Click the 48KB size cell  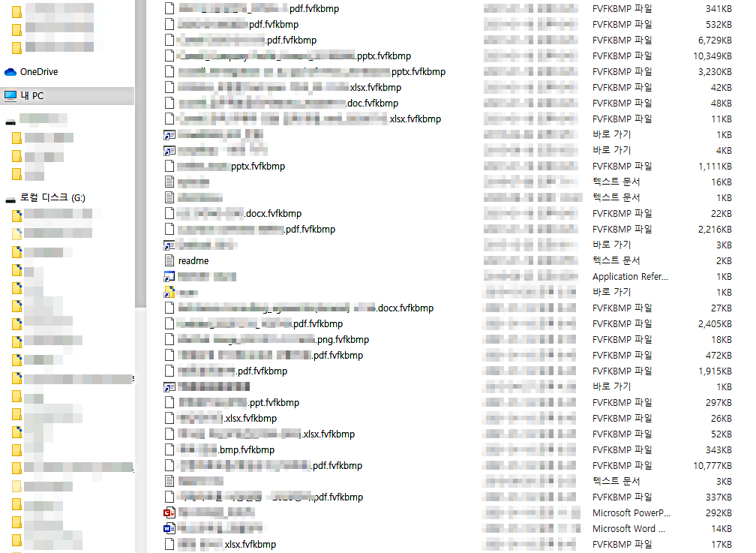pyautogui.click(x=721, y=104)
